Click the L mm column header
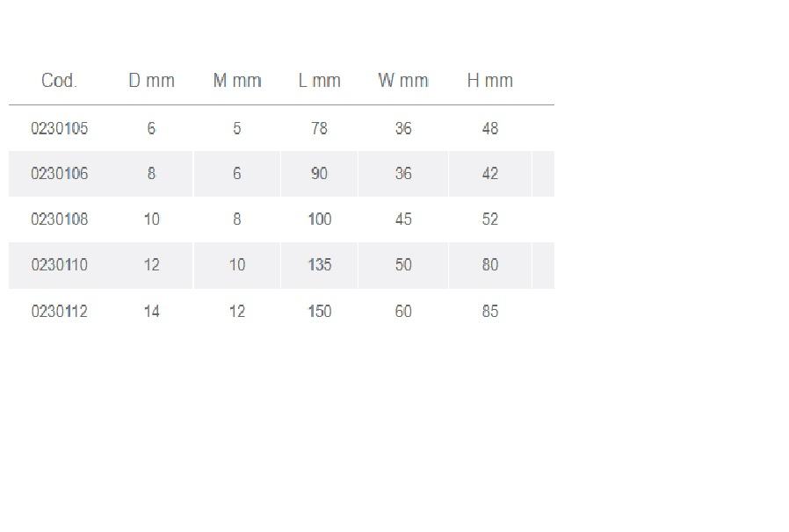The image size is (789, 532). (319, 81)
